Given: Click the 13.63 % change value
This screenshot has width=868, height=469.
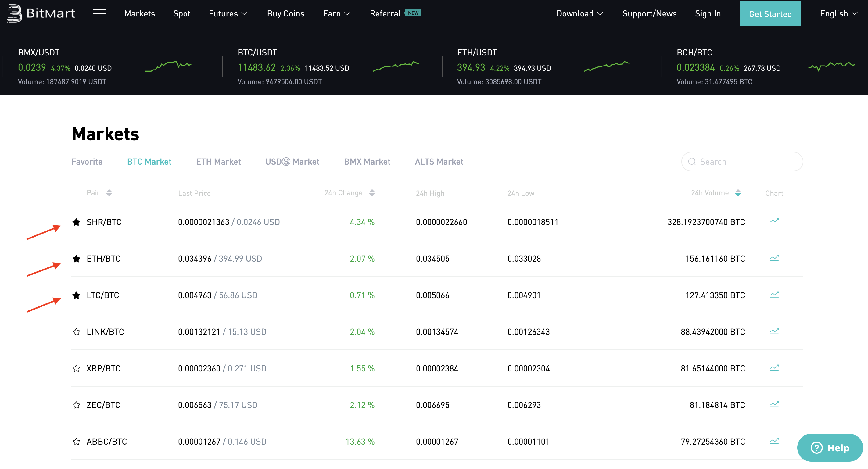Looking at the screenshot, I should tap(360, 441).
